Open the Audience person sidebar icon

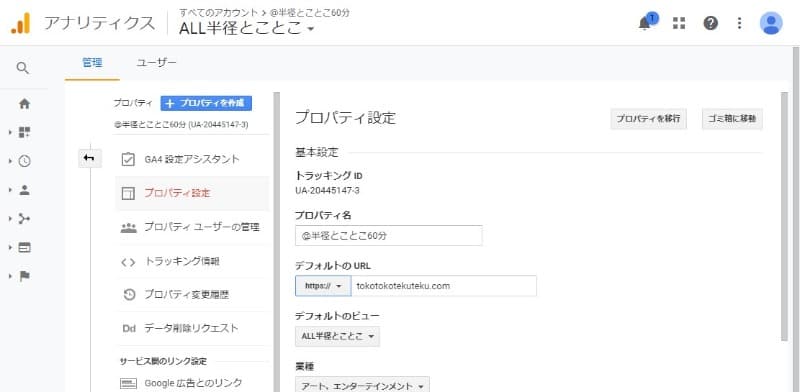pos(24,190)
